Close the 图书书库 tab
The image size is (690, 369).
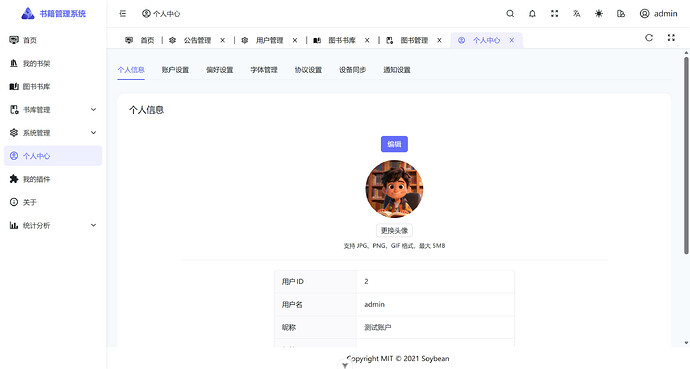(x=367, y=40)
